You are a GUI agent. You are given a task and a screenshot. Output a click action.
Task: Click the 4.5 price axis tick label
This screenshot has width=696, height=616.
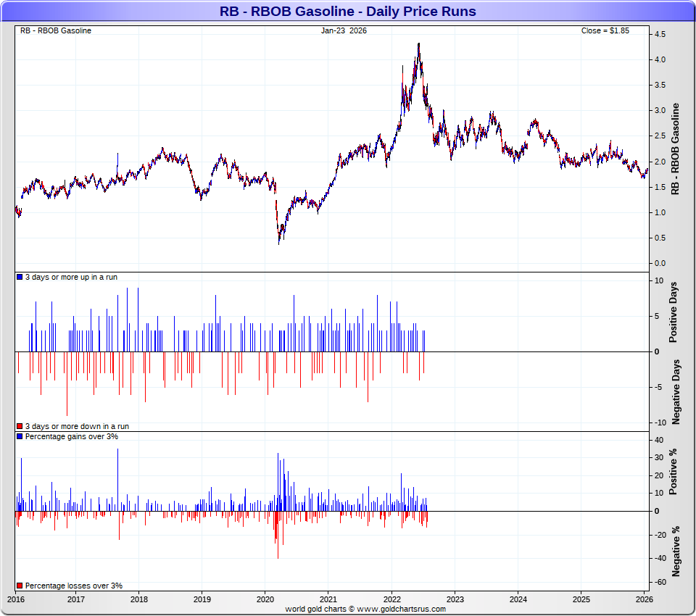tap(660, 34)
